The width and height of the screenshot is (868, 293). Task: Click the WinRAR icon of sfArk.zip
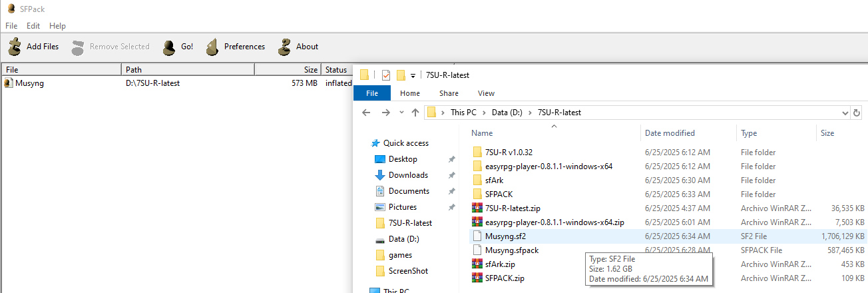click(x=477, y=264)
